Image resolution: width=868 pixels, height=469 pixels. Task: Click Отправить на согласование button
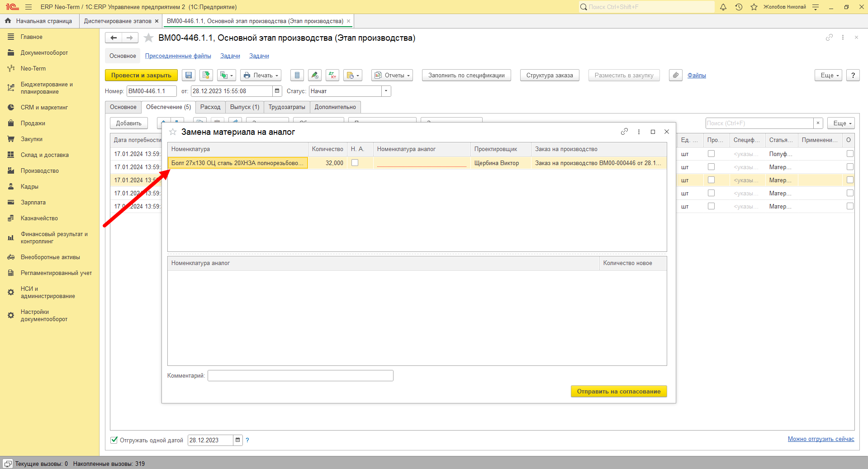619,391
